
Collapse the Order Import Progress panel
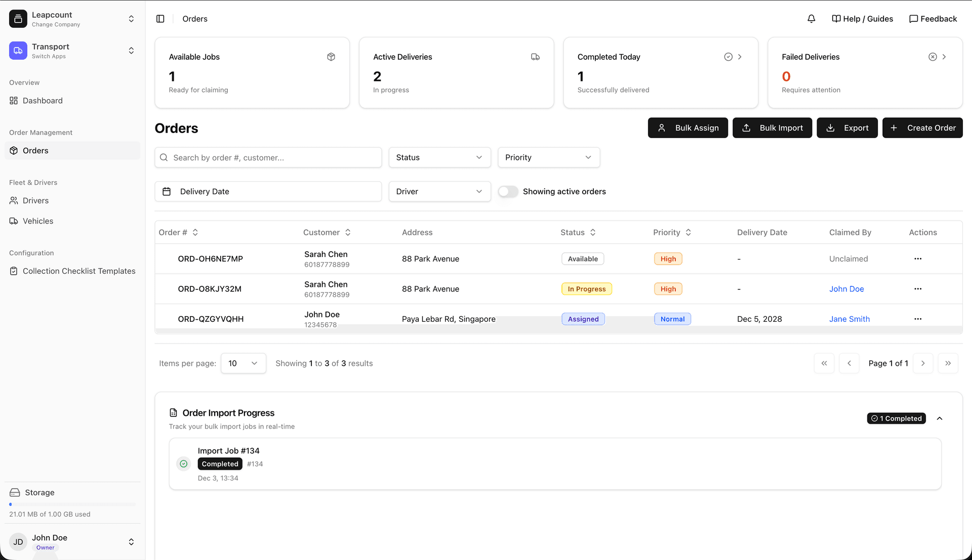coord(940,418)
